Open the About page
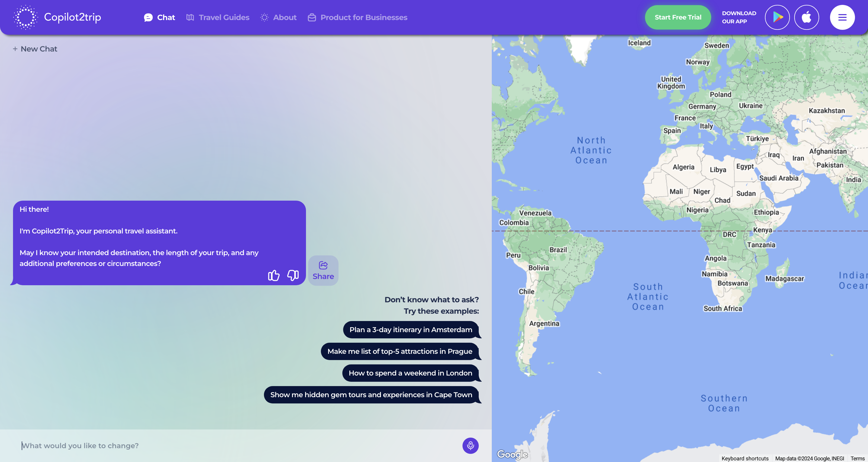 pyautogui.click(x=278, y=17)
